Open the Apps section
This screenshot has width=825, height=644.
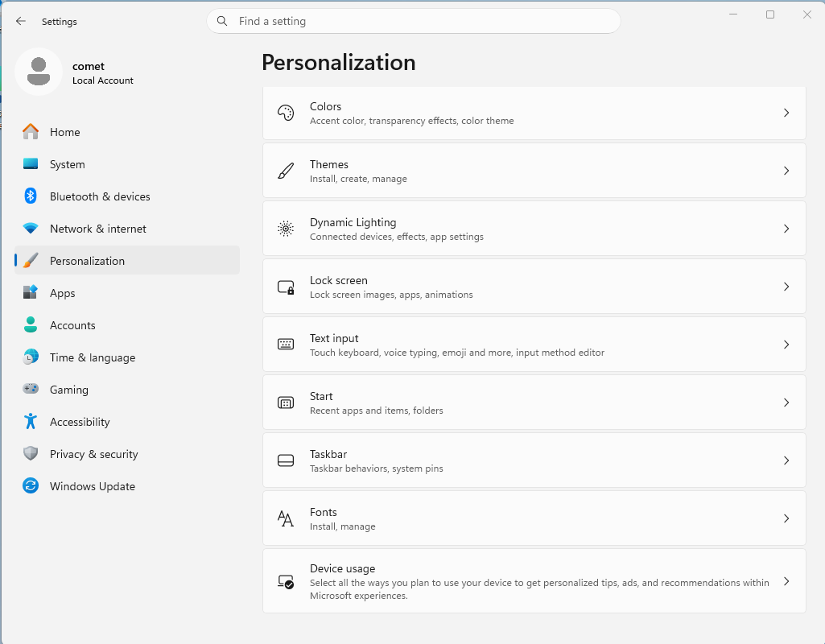coord(127,292)
